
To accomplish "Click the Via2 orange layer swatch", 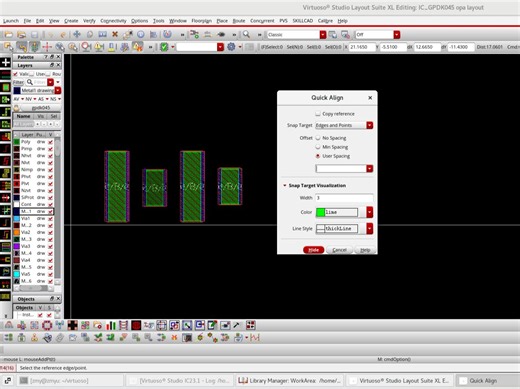I will pyautogui.click(x=17, y=232).
